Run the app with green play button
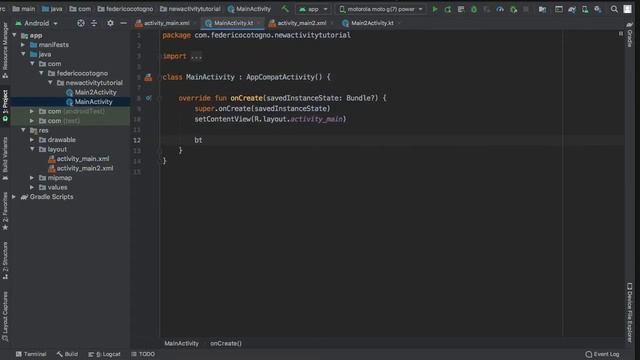 click(x=435, y=9)
